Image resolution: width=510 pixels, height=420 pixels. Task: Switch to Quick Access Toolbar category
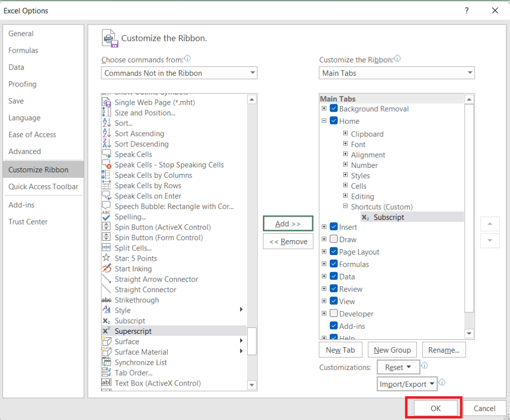coord(43,186)
